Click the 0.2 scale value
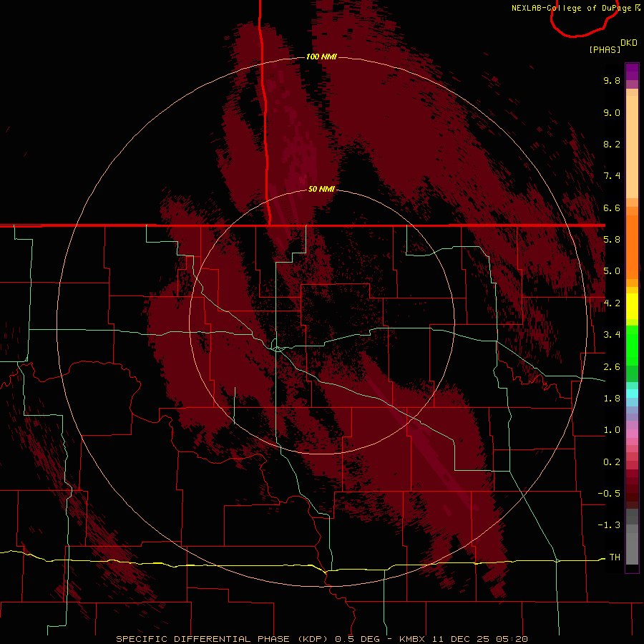The width and height of the screenshot is (644, 644). click(612, 462)
